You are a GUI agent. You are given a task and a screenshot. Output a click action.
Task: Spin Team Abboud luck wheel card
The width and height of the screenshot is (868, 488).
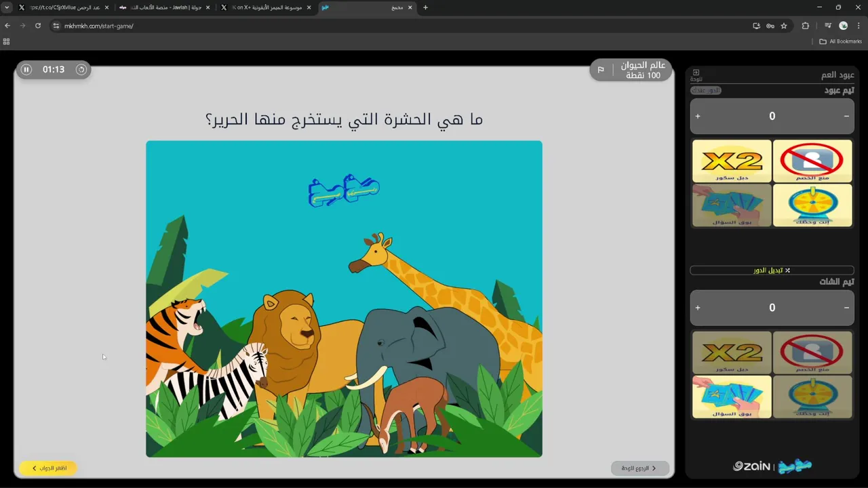[812, 205]
